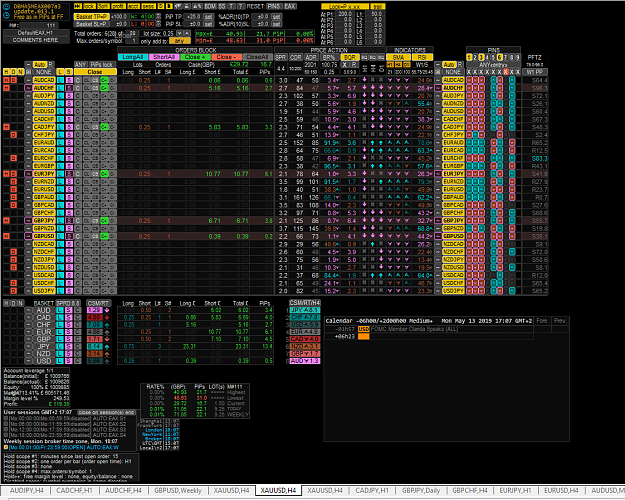
Task: Toggle PIN number 1
Action: (469, 57)
